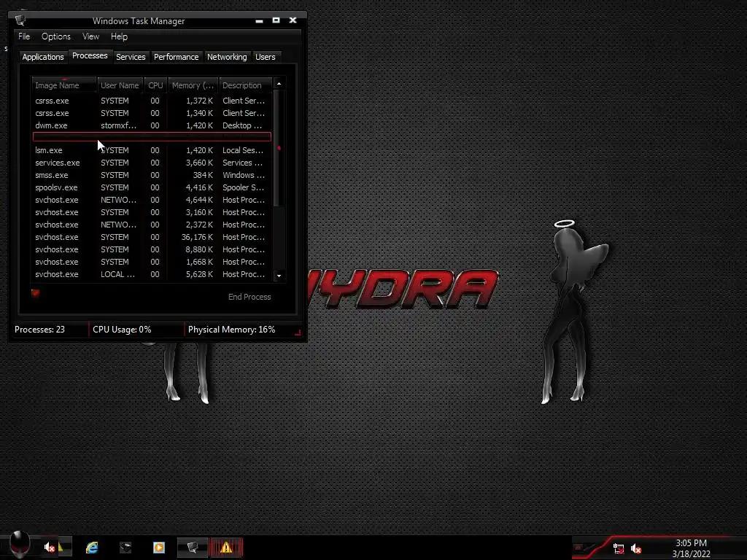This screenshot has height=560, width=747.
Task: Click the red shield icon below process list
Action: (x=35, y=293)
